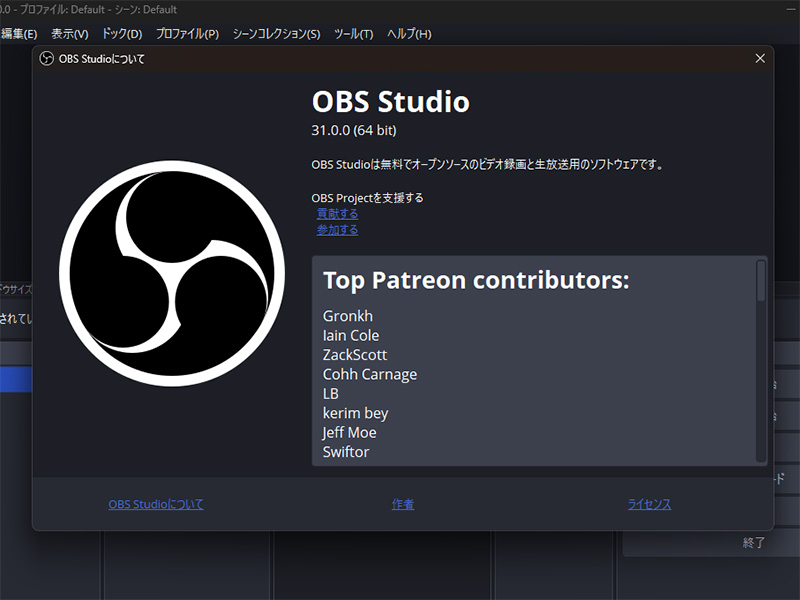800x600 pixels.
Task: Open the シーンコレクション(S) menu
Action: point(277,34)
